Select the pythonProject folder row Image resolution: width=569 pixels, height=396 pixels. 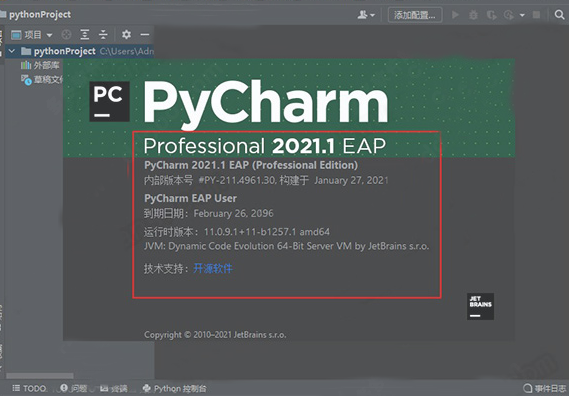coord(79,51)
